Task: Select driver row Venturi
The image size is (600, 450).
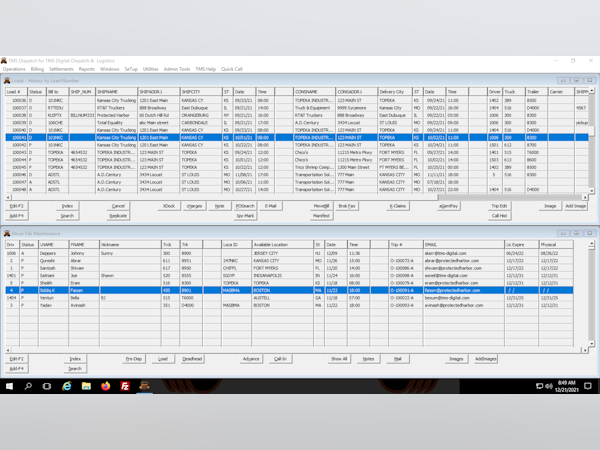Action: pyautogui.click(x=289, y=298)
